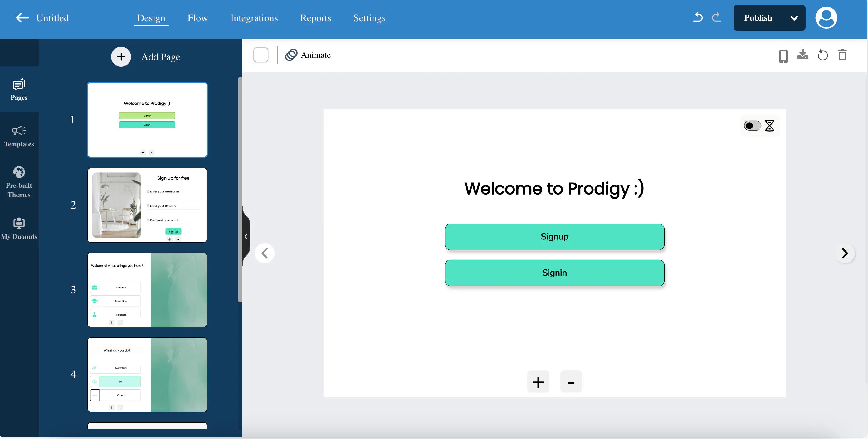Expand the Publish dropdown arrow

point(794,18)
